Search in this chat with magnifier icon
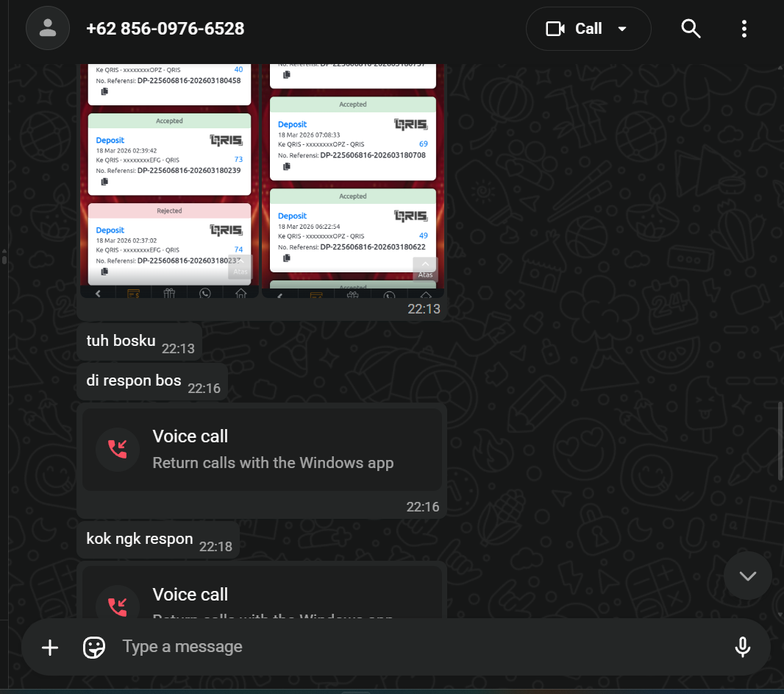Screen dimensions: 784x694 tap(691, 29)
